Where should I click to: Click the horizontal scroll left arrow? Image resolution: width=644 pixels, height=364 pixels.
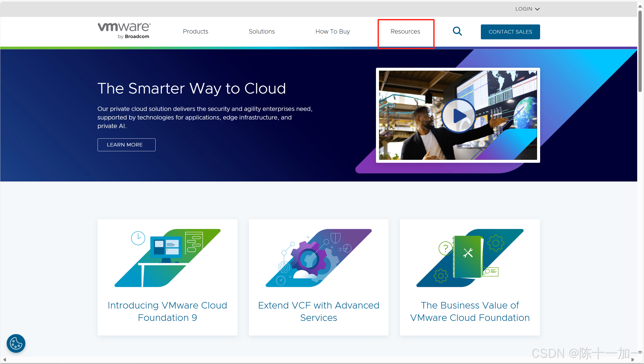click(5, 360)
